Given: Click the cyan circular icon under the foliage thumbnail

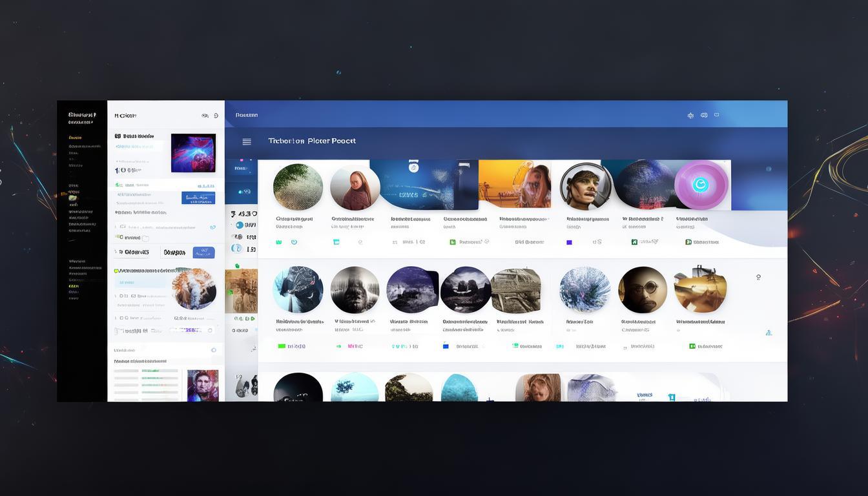Looking at the screenshot, I should point(294,242).
